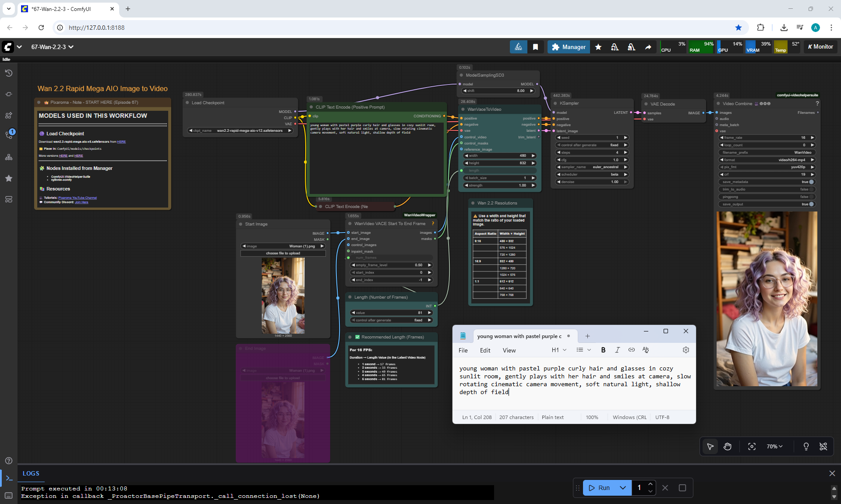Toggle the pingpong switch
This screenshot has width=841, height=504.
(x=811, y=197)
